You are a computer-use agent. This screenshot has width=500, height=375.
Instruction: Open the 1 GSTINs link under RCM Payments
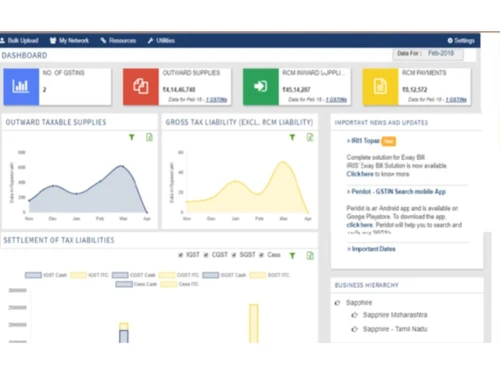pos(456,100)
